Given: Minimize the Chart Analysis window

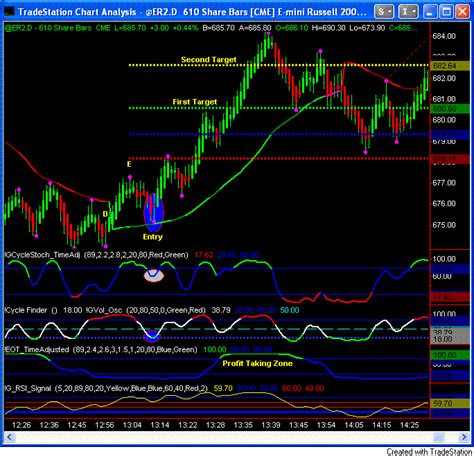Looking at the screenshot, I should [430, 12].
